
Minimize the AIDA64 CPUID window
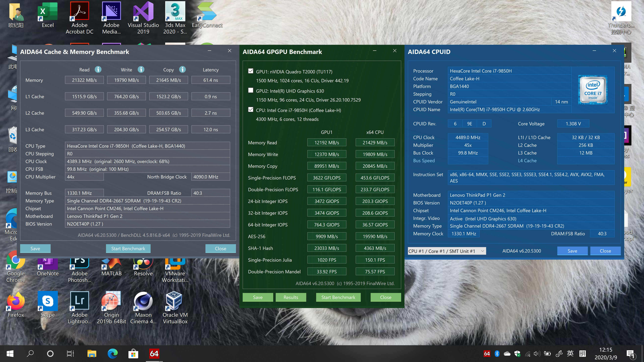tap(594, 51)
